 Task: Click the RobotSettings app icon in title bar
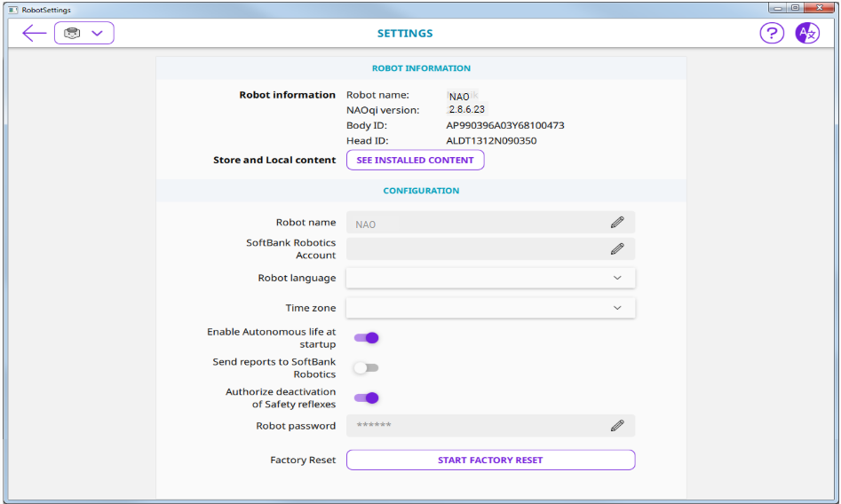[x=12, y=9]
